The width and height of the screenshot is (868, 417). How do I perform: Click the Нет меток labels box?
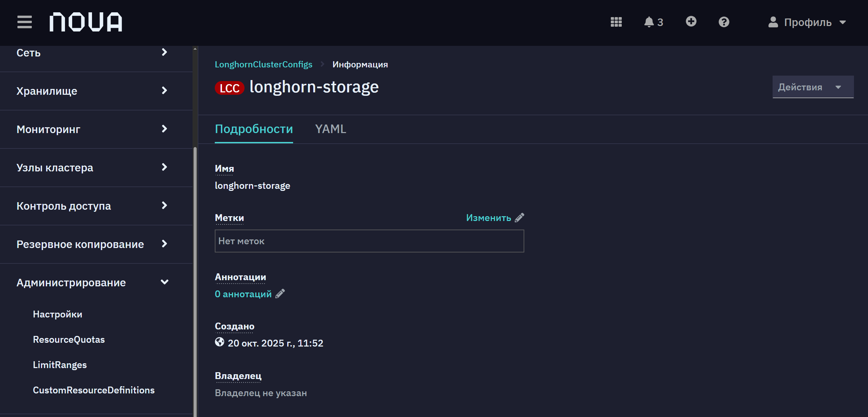point(369,241)
